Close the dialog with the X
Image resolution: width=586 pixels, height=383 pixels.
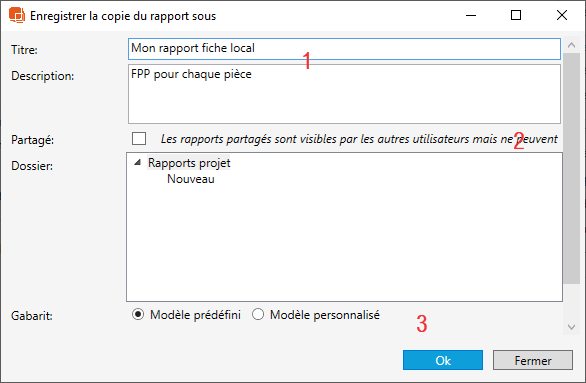click(562, 15)
